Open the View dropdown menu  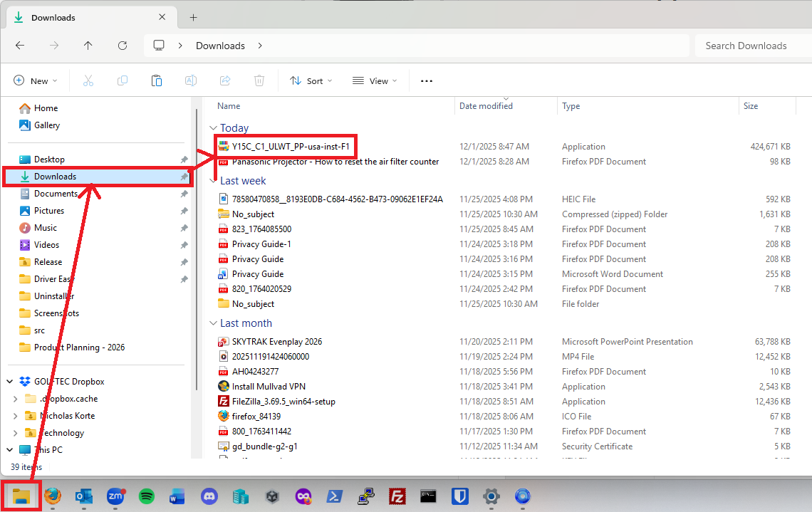pyautogui.click(x=374, y=80)
